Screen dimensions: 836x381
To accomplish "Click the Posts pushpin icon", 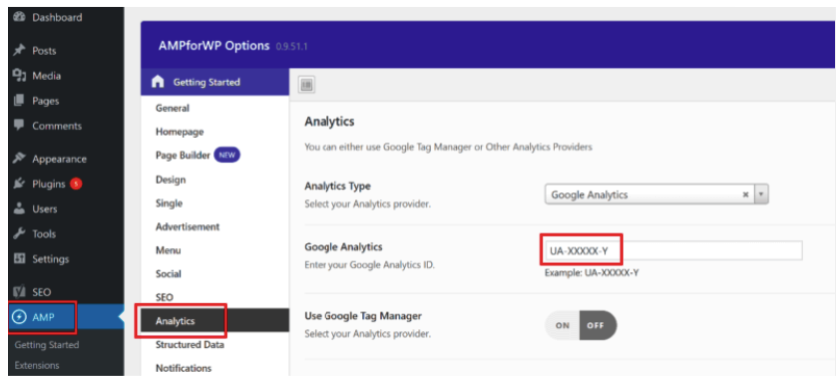I will tap(19, 51).
